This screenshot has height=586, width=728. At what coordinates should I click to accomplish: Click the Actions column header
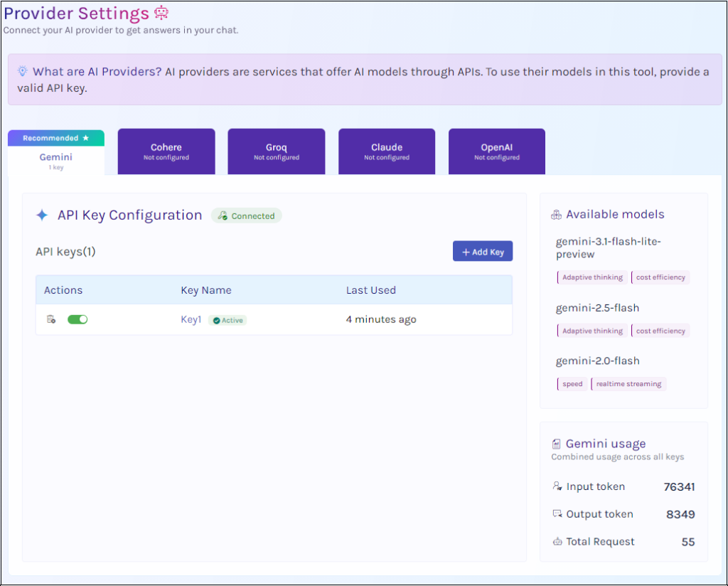63,290
